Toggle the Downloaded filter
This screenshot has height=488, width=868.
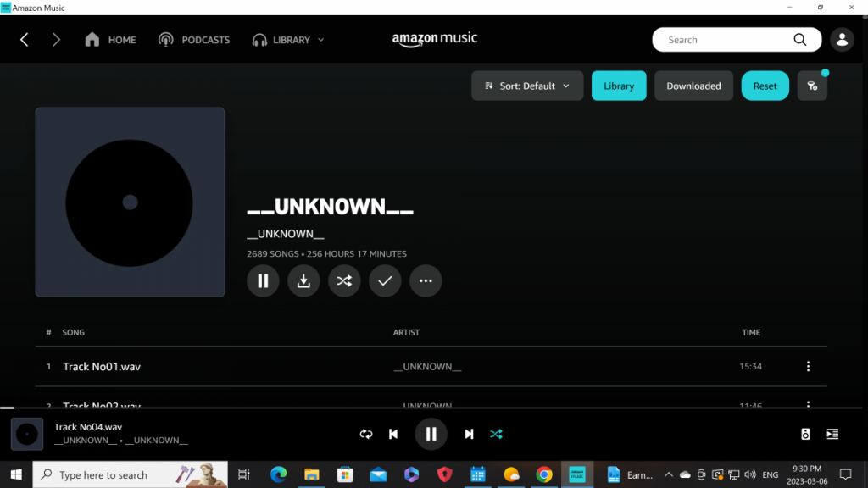693,86
